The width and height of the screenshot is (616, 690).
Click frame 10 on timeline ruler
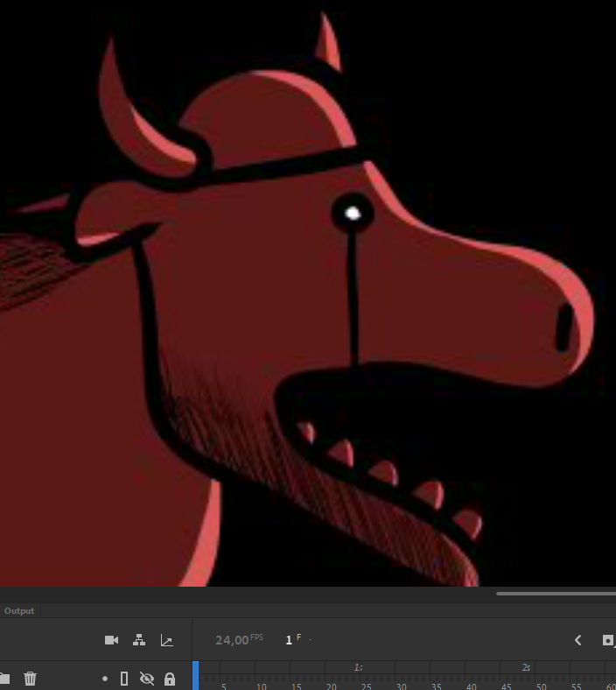point(261,686)
